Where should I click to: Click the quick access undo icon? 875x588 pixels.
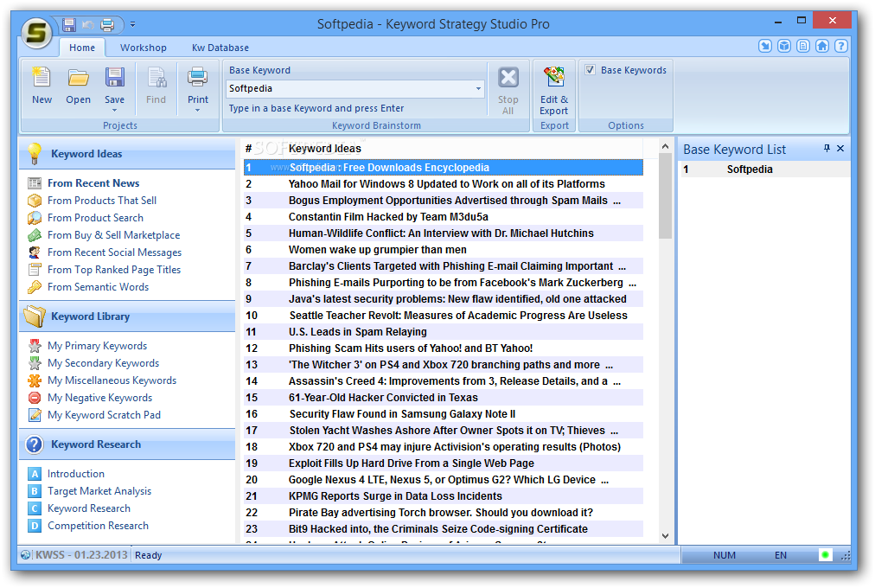[x=88, y=24]
